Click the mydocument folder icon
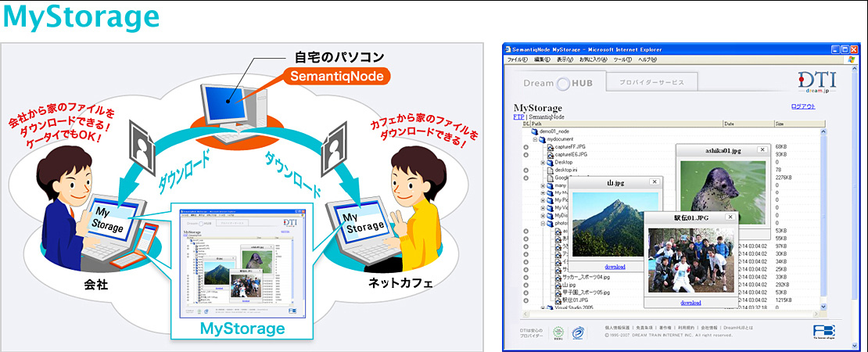 coord(543,139)
